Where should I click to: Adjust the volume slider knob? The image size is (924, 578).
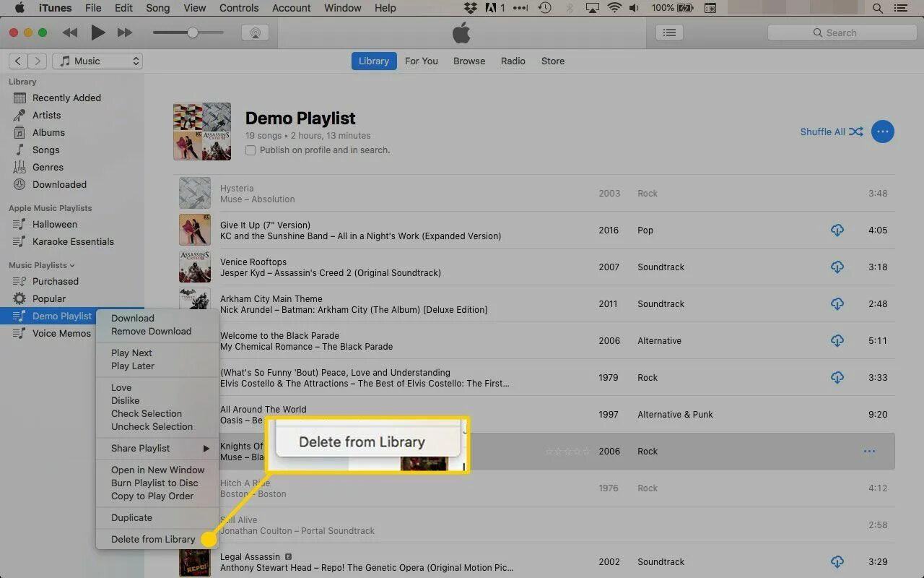tap(192, 33)
